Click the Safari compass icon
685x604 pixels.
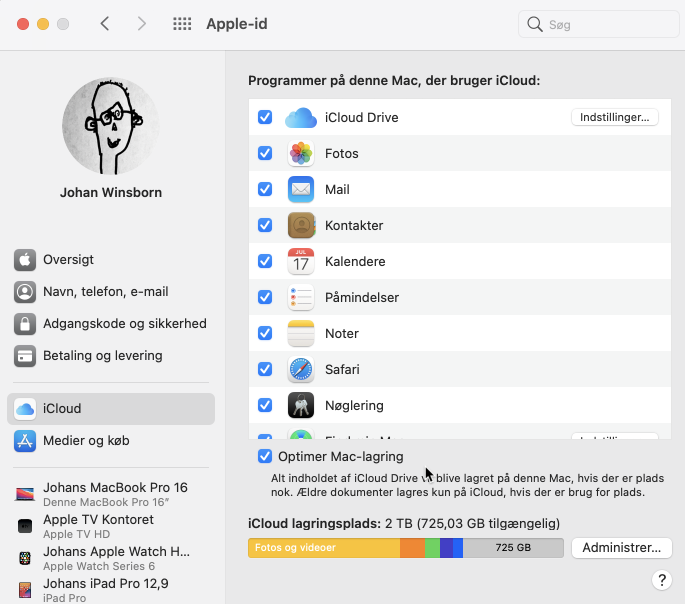[x=301, y=369]
